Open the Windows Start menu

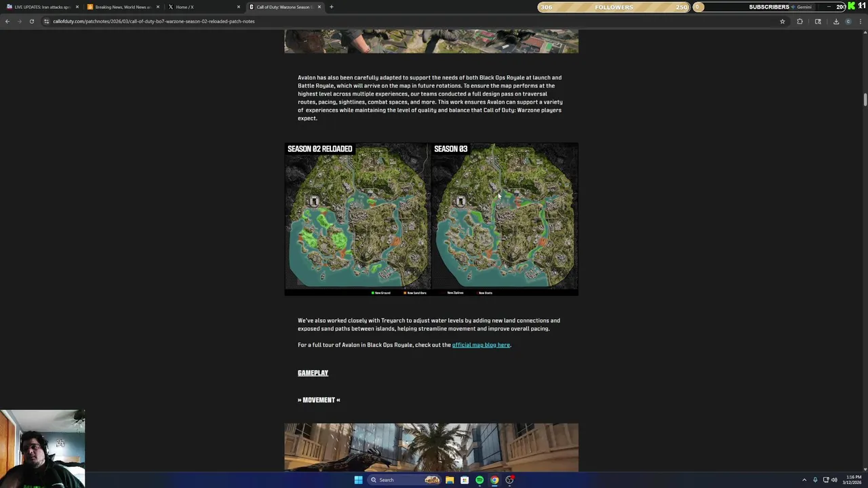pos(358,480)
